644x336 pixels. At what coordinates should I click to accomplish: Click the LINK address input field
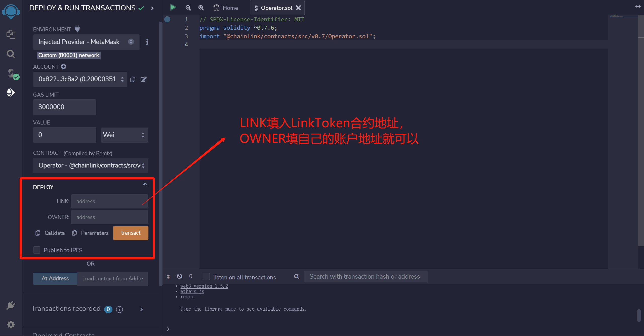(x=110, y=201)
